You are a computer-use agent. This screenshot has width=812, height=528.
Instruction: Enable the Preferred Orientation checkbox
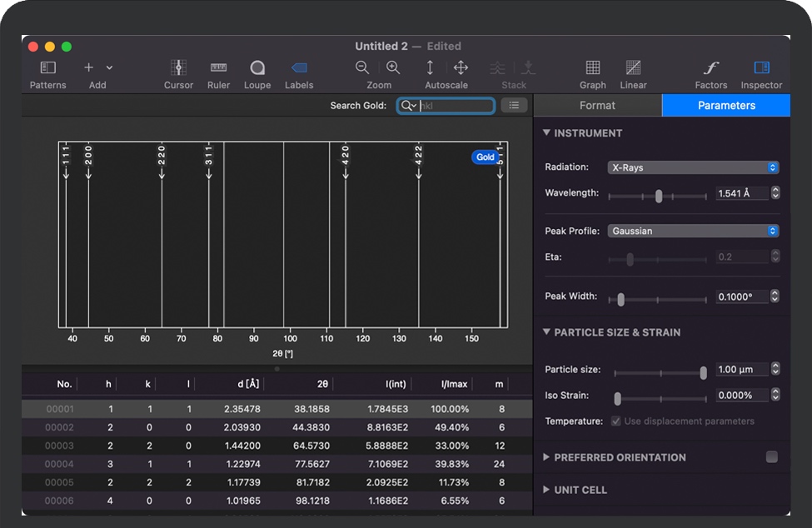pos(772,457)
